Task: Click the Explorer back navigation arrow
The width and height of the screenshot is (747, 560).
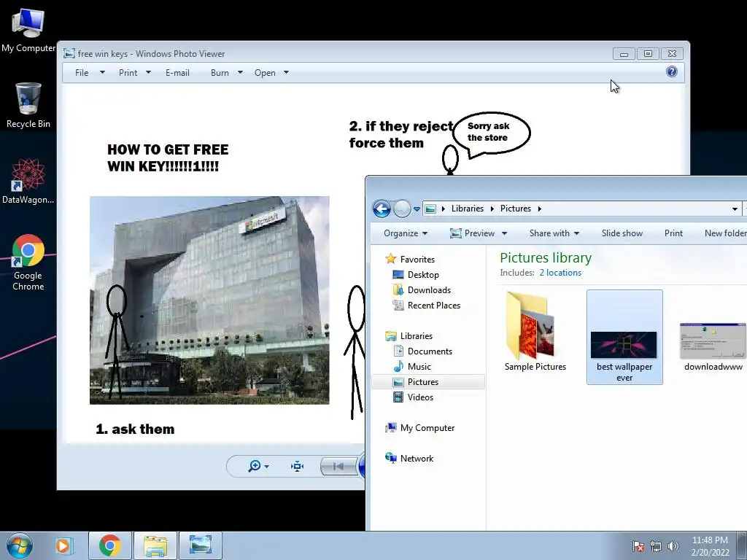Action: 382,209
